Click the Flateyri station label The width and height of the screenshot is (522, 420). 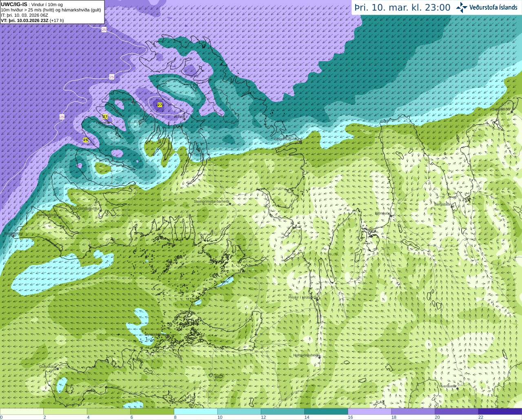click(x=102, y=122)
